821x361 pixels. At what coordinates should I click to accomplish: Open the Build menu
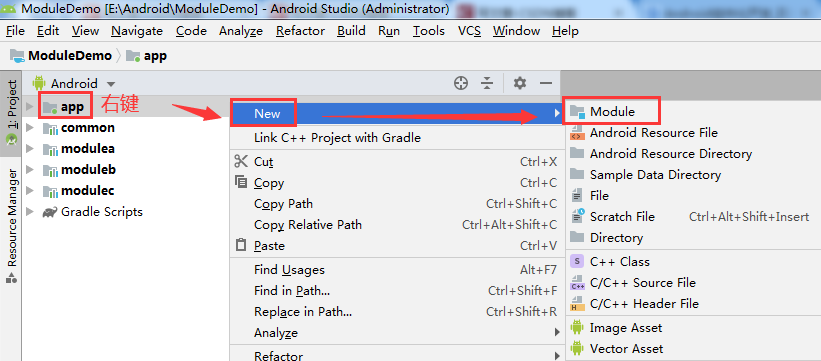(351, 31)
